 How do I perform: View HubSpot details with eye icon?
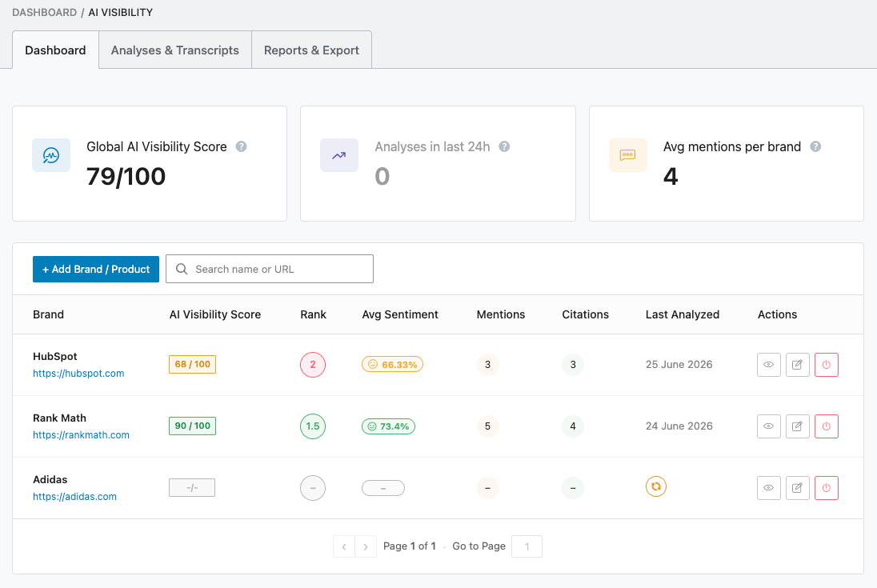pyautogui.click(x=768, y=365)
